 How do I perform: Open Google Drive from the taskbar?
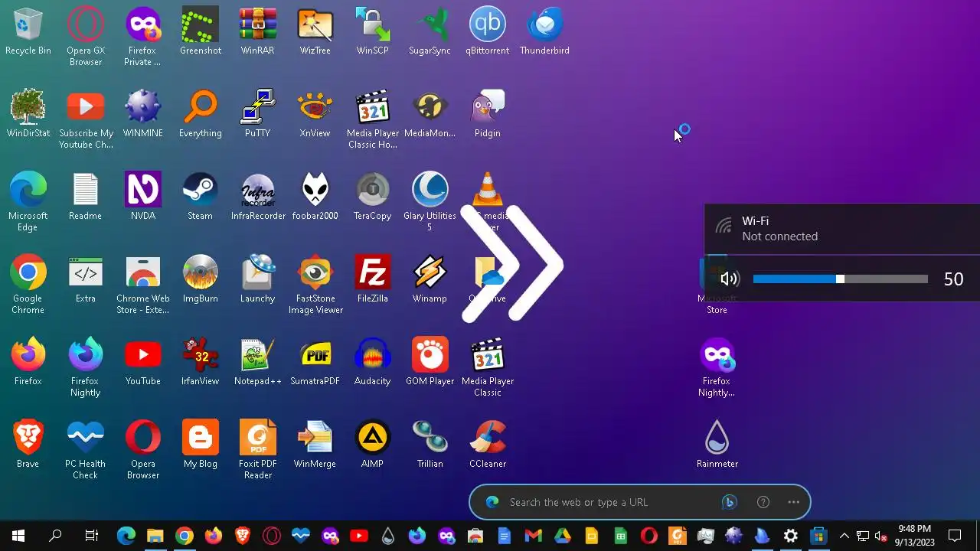pyautogui.click(x=563, y=536)
